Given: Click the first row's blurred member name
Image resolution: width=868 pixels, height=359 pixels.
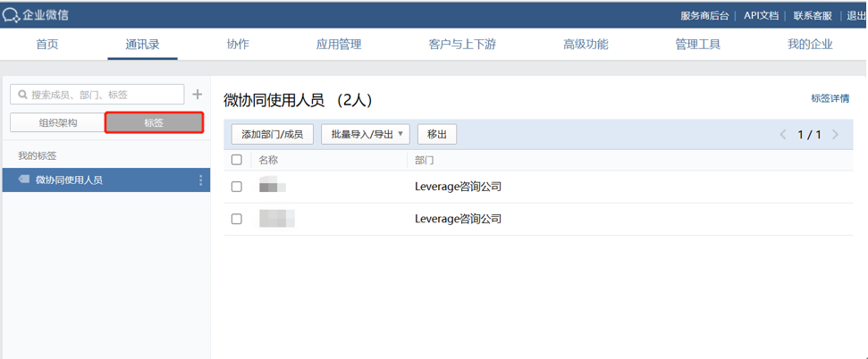Looking at the screenshot, I should (x=273, y=187).
